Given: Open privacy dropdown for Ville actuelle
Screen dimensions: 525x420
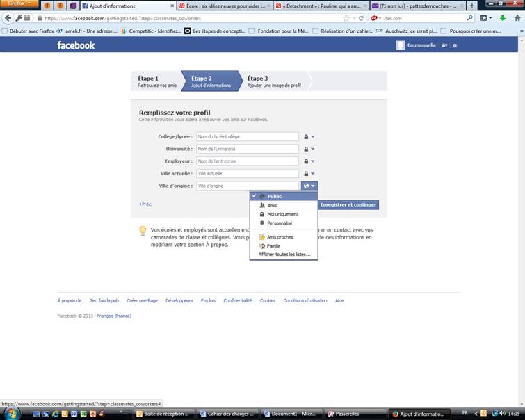Looking at the screenshot, I should (309, 173).
